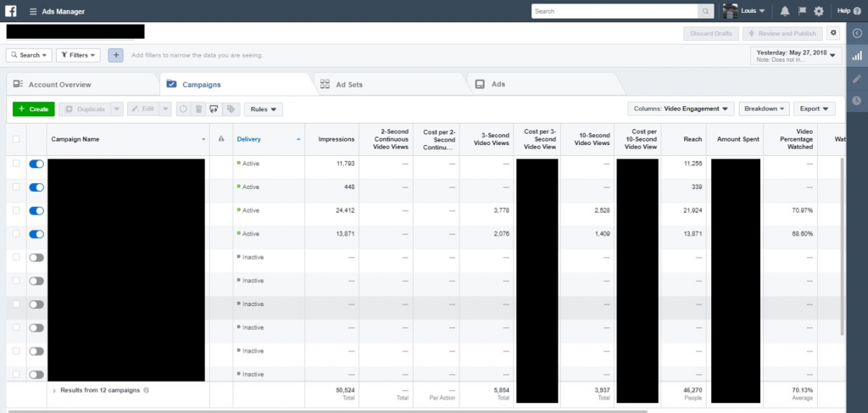
Task: Check the box for the 448 impressions row
Action: tap(16, 187)
